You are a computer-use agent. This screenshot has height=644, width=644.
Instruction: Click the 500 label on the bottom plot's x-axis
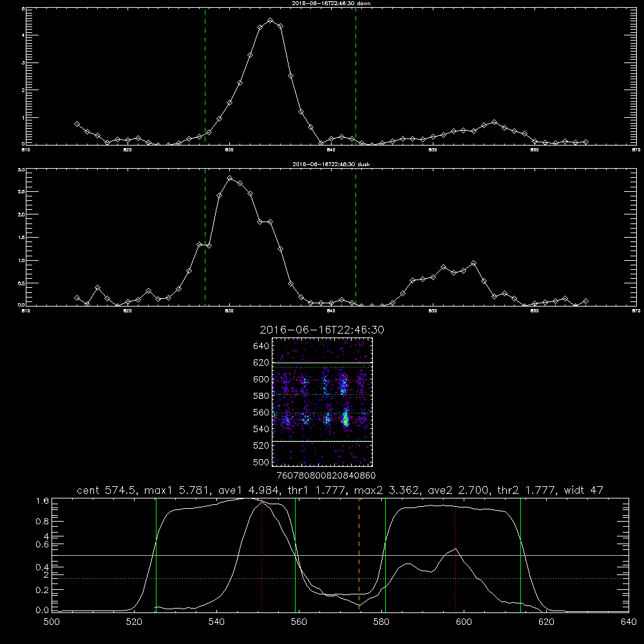click(52, 621)
